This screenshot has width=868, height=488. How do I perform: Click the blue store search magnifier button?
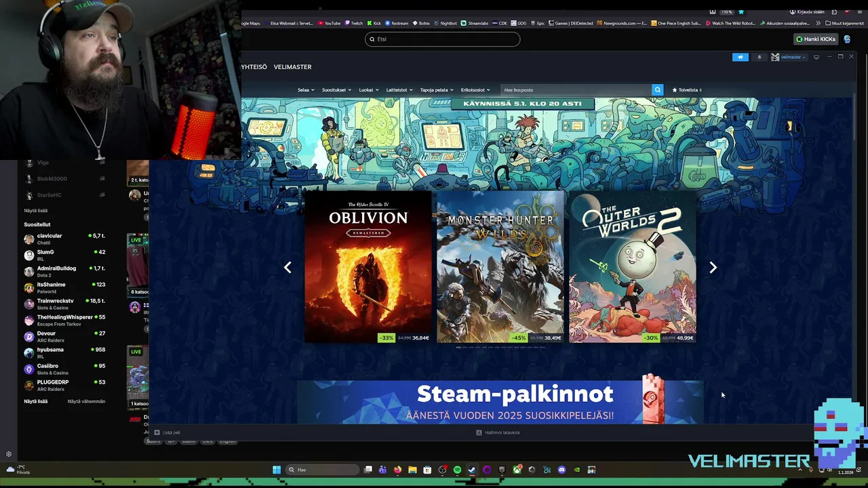point(657,89)
